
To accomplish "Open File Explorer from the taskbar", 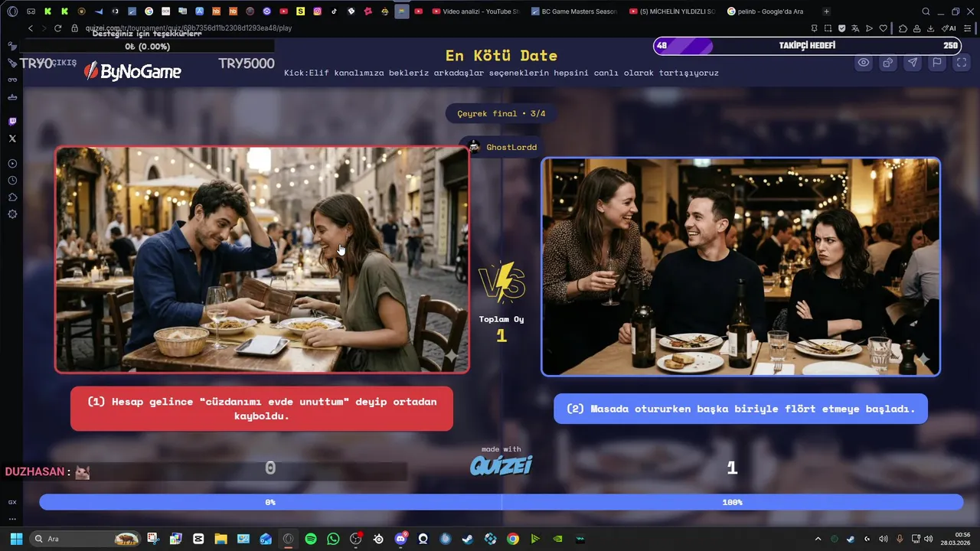I will (x=220, y=539).
